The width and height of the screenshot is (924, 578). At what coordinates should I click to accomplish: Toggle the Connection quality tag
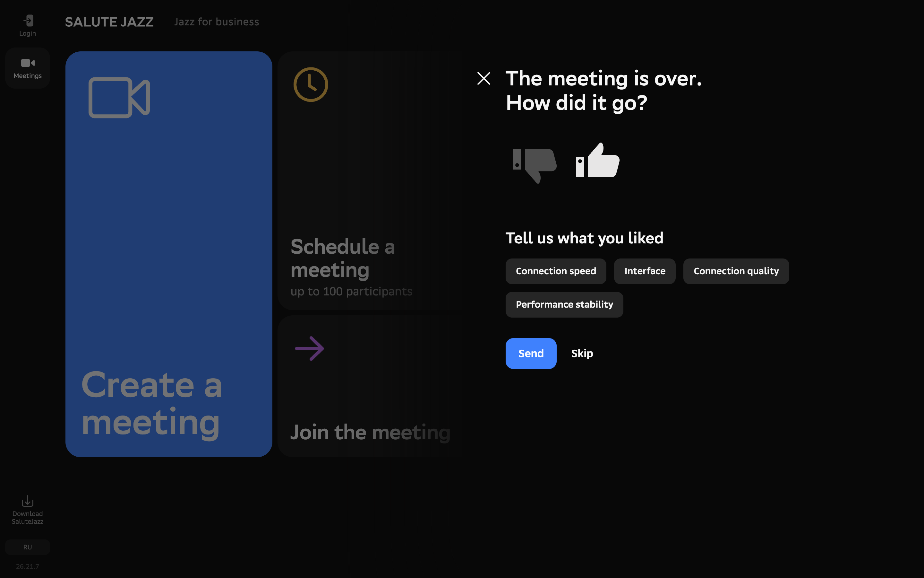(736, 271)
